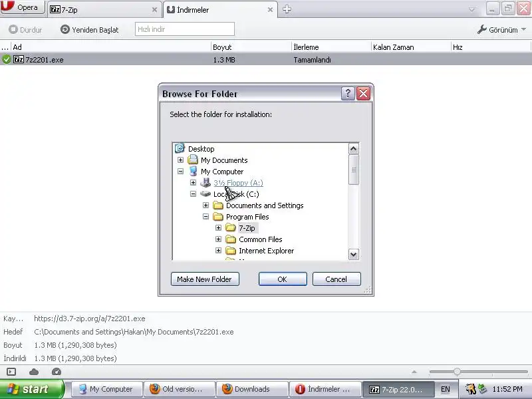Screen dimensions: 532x399
Task: Click folder tree scrollbar up arrow
Action: 354,148
